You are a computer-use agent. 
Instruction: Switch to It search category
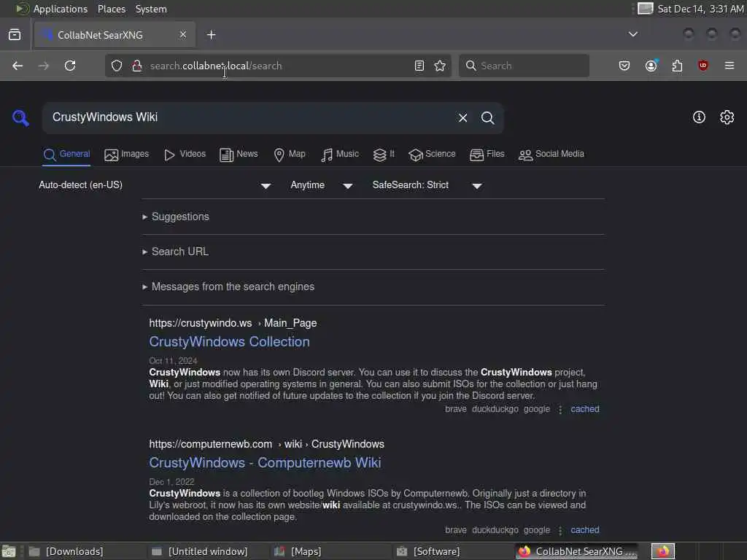[x=384, y=155]
